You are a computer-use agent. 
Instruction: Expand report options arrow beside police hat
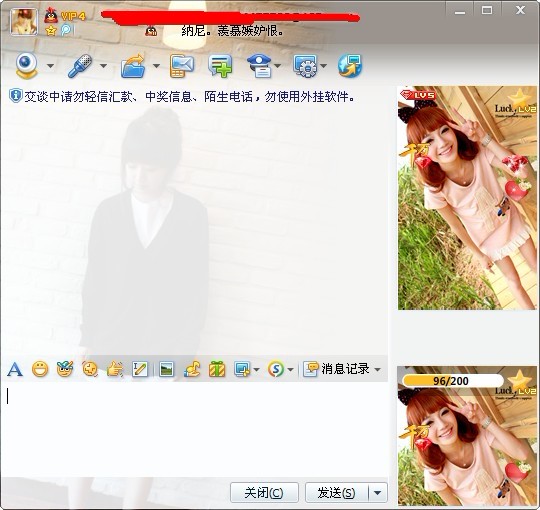[x=278, y=66]
